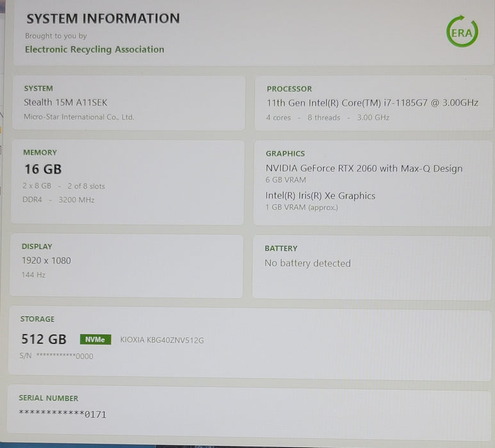
Task: Click the '8 threads' value
Action: pyautogui.click(x=324, y=118)
